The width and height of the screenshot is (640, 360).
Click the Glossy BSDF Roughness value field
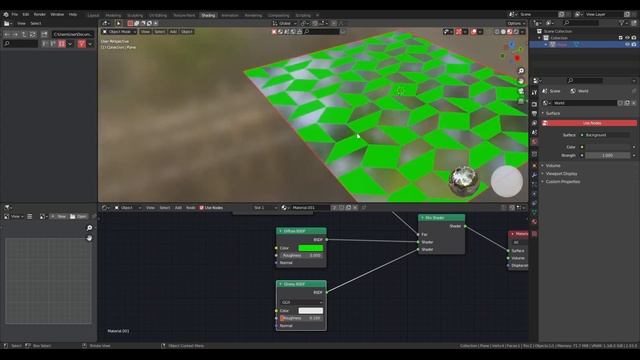(x=302, y=318)
